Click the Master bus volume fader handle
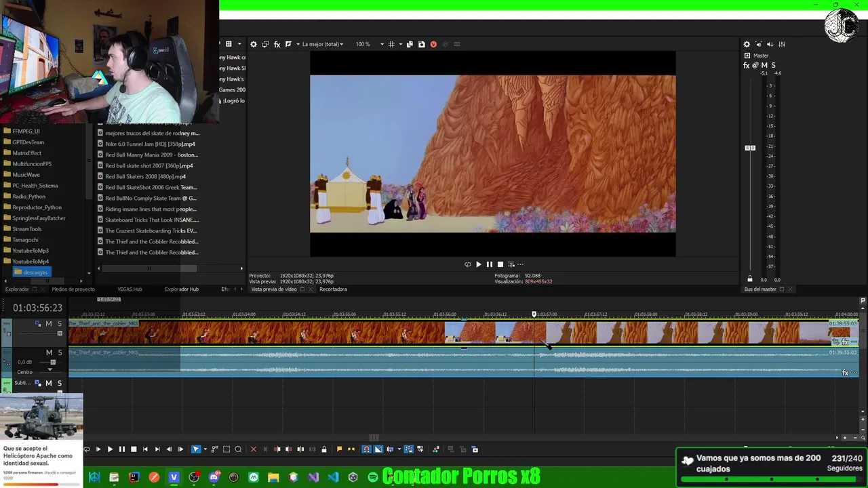868x488 pixels. [750, 148]
